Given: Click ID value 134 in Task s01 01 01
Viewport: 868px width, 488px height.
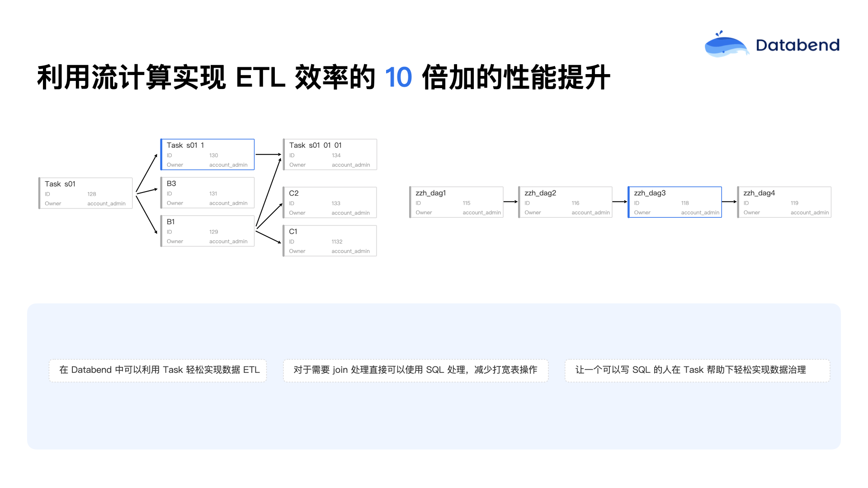Looking at the screenshot, I should 336,155.
